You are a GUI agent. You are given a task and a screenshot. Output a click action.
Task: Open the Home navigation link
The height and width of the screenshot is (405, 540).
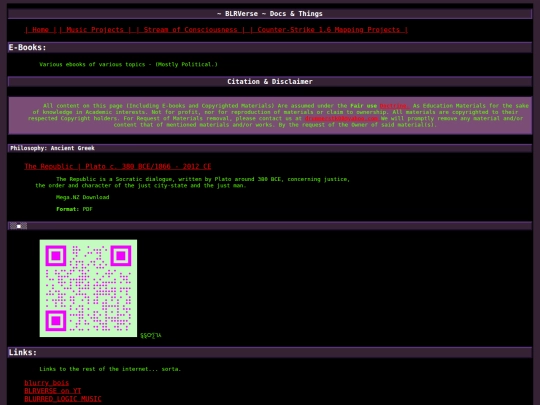40,30
